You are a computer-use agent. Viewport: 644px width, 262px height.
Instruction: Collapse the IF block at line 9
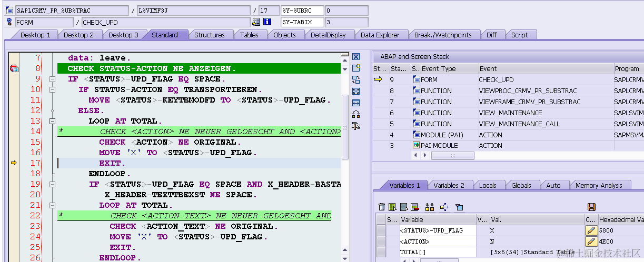pyautogui.click(x=52, y=79)
